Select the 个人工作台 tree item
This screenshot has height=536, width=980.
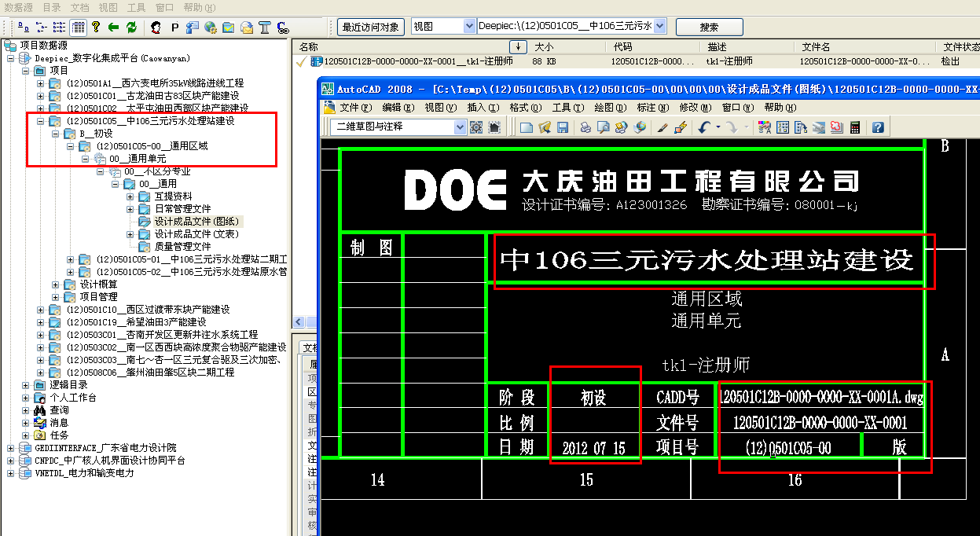tap(73, 398)
